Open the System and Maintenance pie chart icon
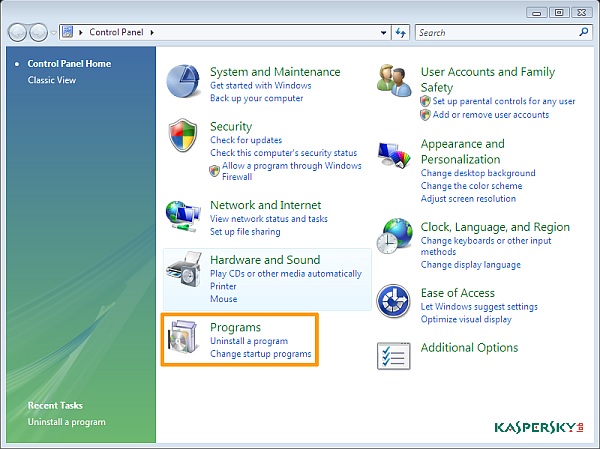The height and width of the screenshot is (449, 600). 183,81
